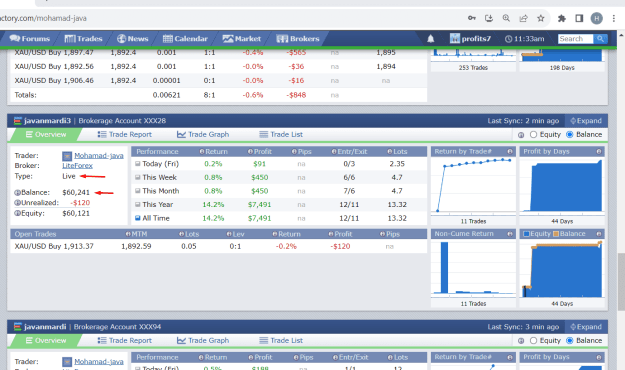Select Equity radio in javanmardi XXX94 account
The height and width of the screenshot is (370, 625).
pos(533,340)
